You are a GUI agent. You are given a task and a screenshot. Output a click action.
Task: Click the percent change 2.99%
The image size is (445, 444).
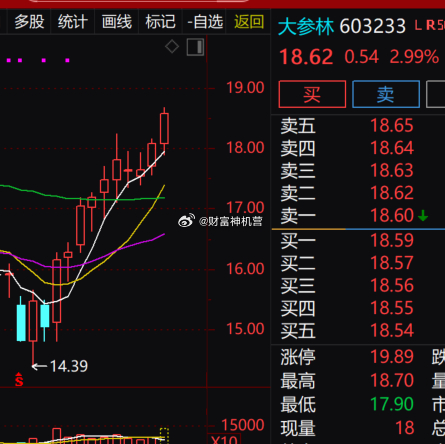pyautogui.click(x=414, y=57)
